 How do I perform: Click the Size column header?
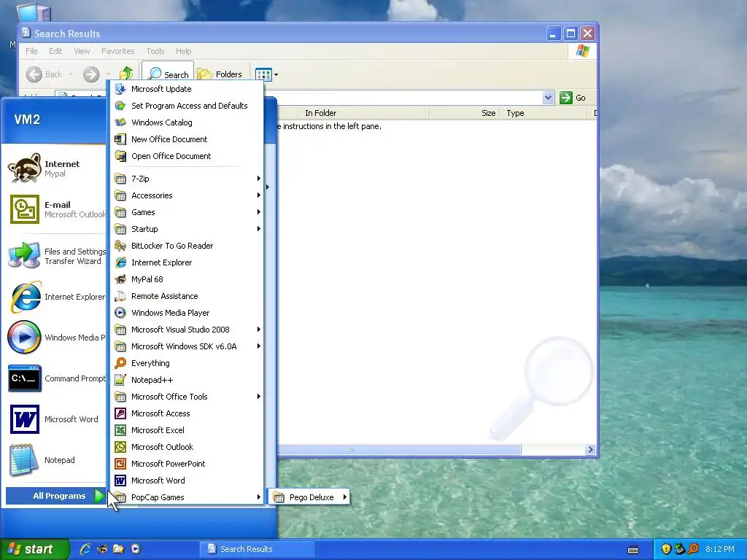pyautogui.click(x=465, y=113)
